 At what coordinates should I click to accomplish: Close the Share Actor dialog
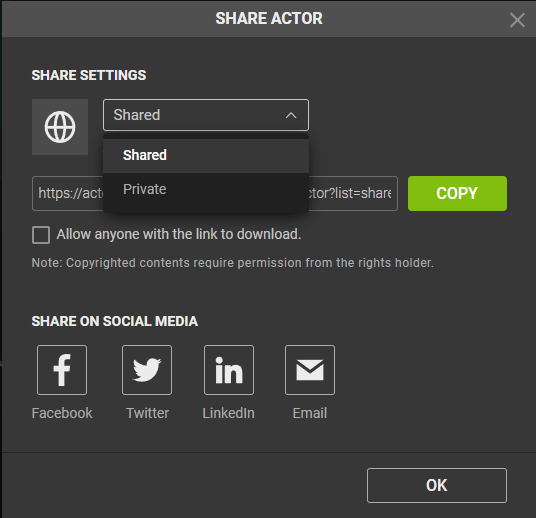tap(517, 20)
